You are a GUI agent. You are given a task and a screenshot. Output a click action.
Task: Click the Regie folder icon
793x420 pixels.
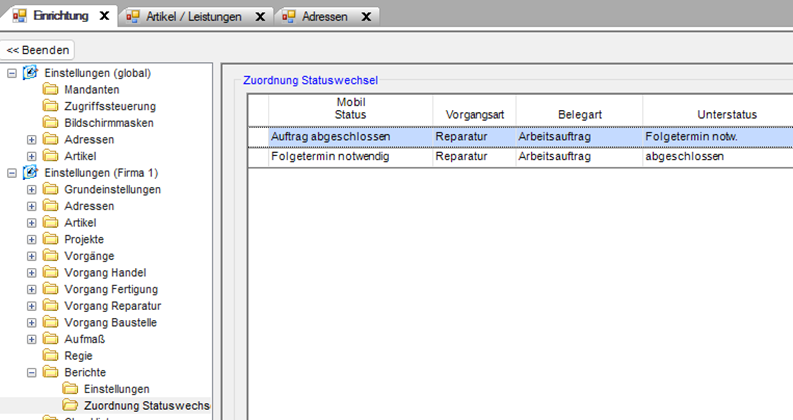(x=50, y=355)
